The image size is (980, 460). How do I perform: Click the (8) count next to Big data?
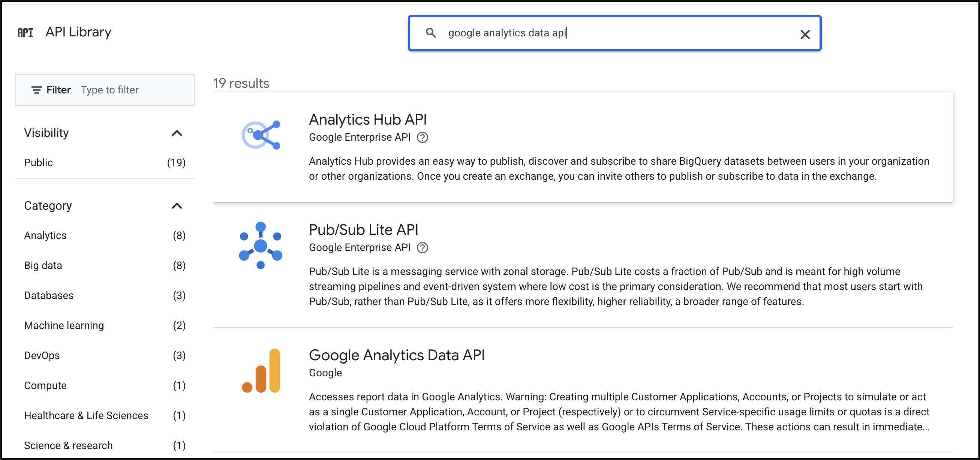[x=179, y=265]
